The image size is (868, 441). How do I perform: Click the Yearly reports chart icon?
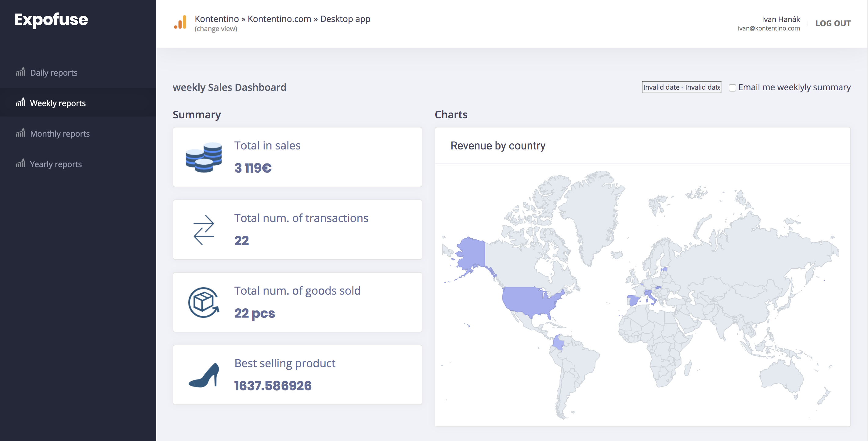20,163
